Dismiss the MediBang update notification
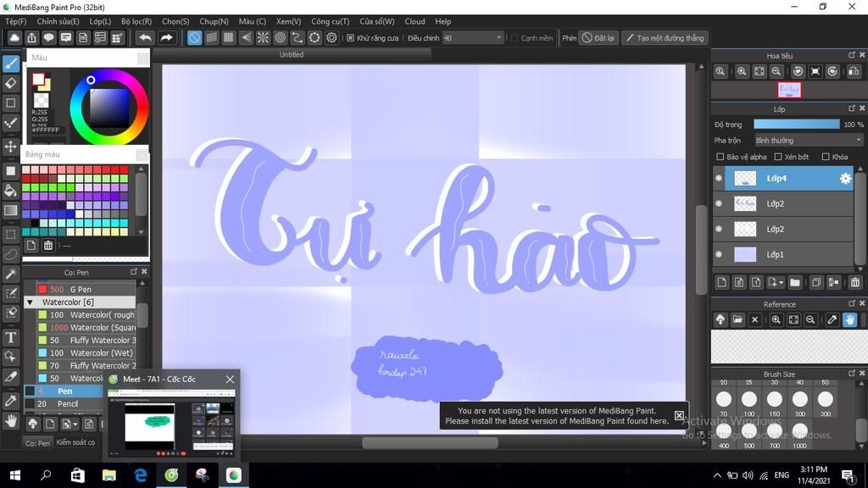The image size is (868, 488). pos(679,415)
